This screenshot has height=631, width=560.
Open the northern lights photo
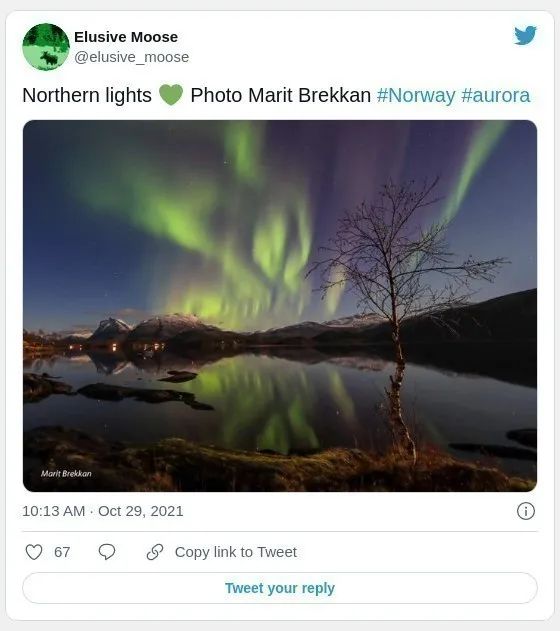280,306
